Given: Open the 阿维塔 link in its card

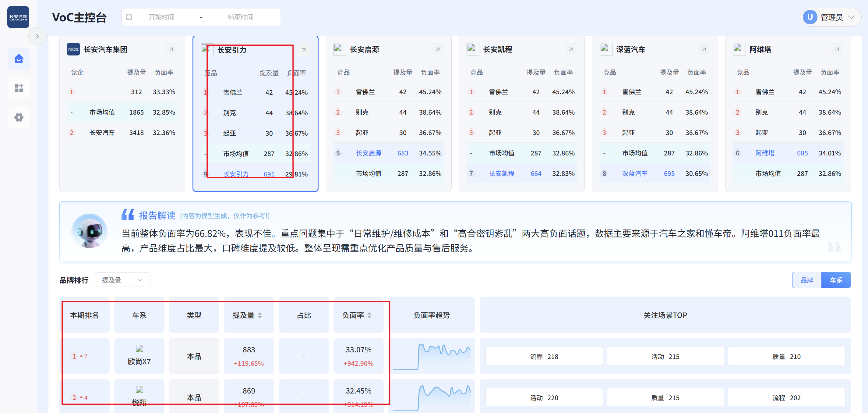Looking at the screenshot, I should coord(765,153).
